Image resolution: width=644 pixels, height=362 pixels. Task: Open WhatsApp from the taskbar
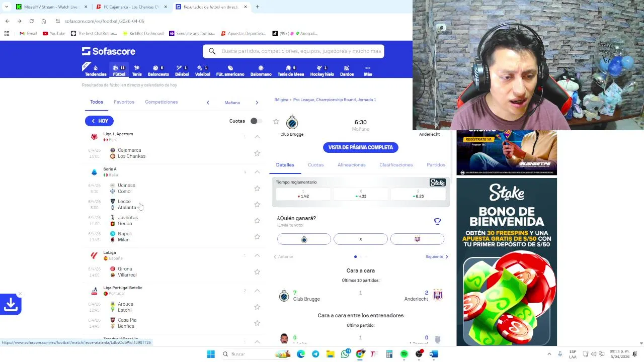(x=345, y=354)
